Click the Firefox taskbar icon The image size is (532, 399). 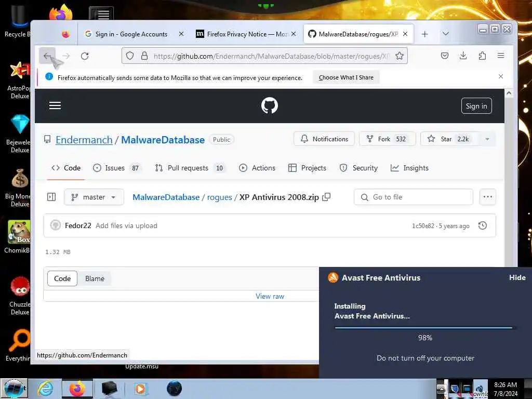click(77, 389)
